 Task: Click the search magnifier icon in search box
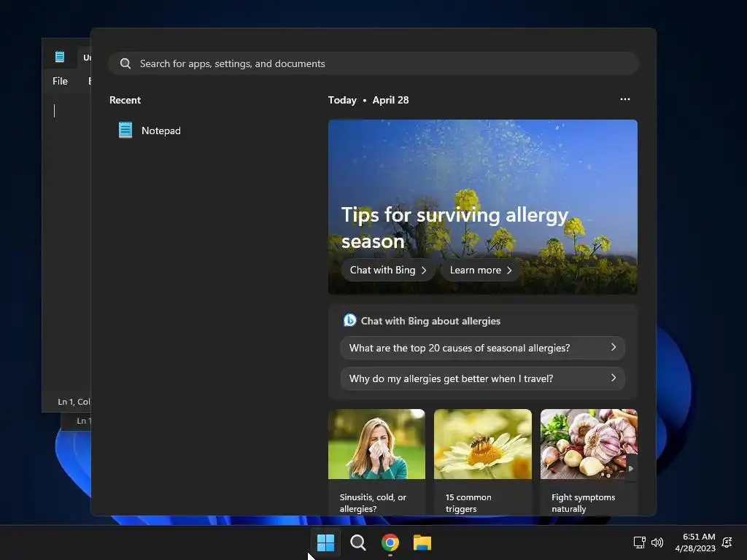125,63
